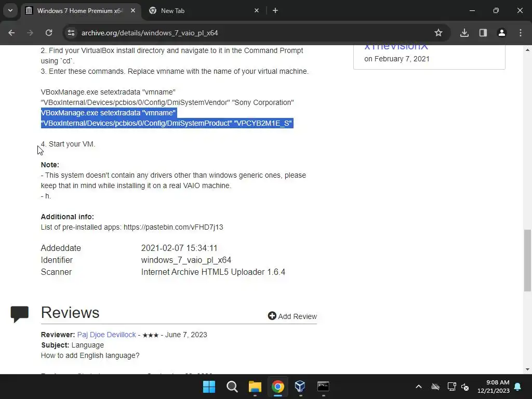Click the pastebin.com/vFHD7j13 URL text
This screenshot has width=532, height=399.
(x=174, y=227)
